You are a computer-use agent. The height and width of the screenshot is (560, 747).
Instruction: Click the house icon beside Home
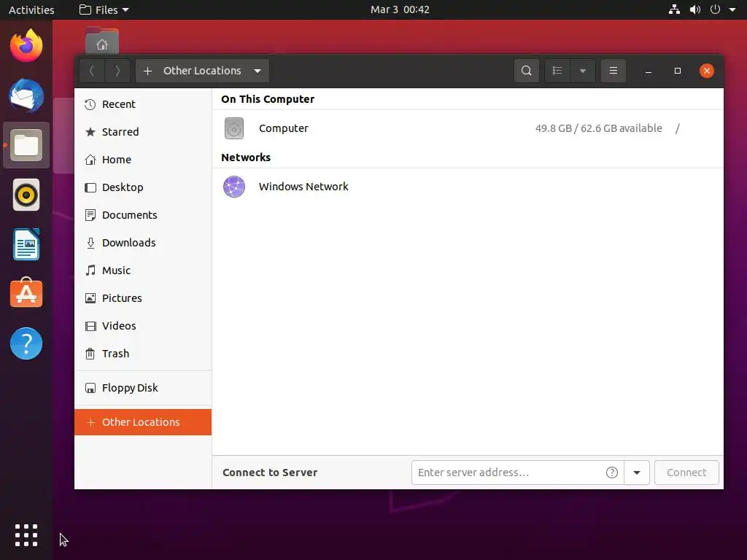point(90,160)
